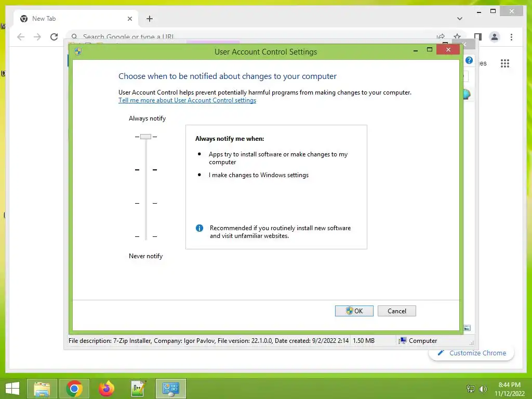Viewport: 532px width, 399px height.
Task: Set slider to third notification level tick
Action: pyautogui.click(x=146, y=203)
